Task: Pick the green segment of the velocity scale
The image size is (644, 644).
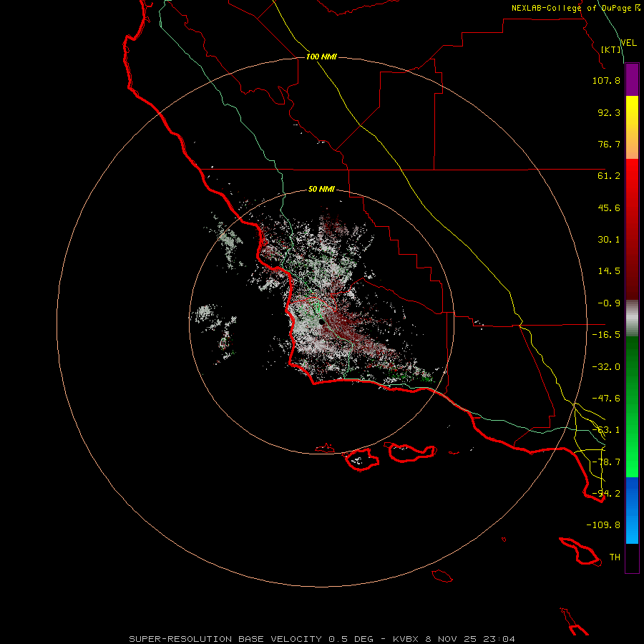Action: (x=632, y=406)
